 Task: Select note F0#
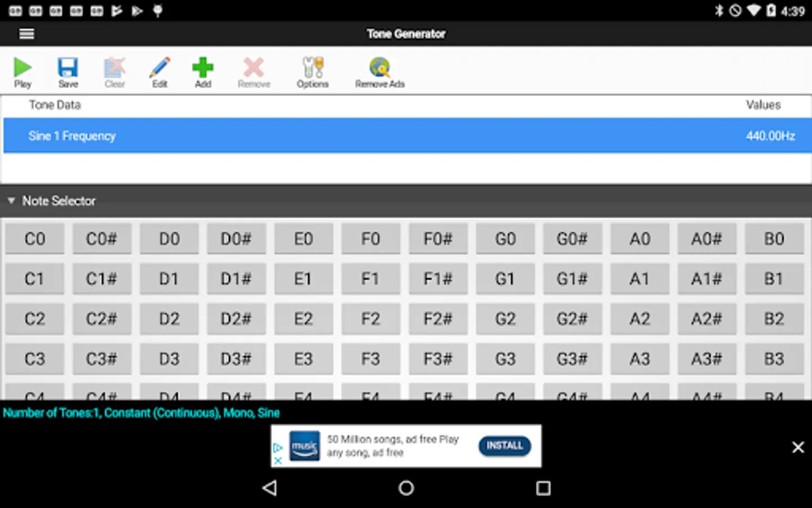click(x=438, y=239)
